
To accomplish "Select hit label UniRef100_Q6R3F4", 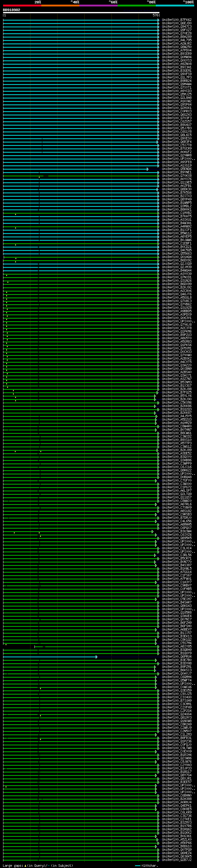I will [176, 142].
